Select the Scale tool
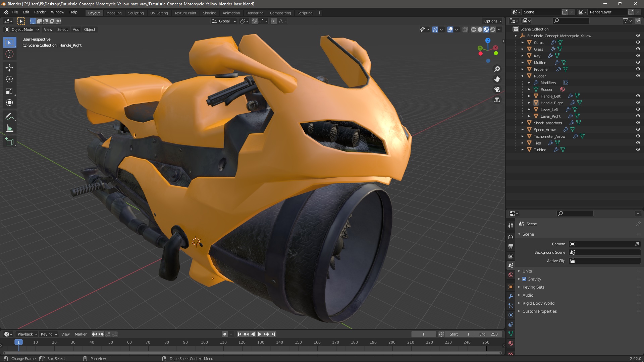The height and width of the screenshot is (362, 644). click(9, 91)
